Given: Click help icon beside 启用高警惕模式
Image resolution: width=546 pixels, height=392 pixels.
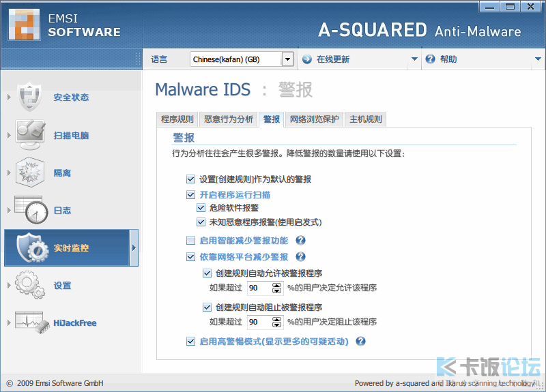Looking at the screenshot, I should (x=361, y=342).
